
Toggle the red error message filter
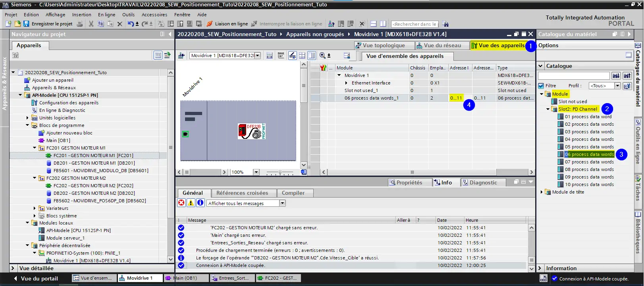tap(181, 203)
